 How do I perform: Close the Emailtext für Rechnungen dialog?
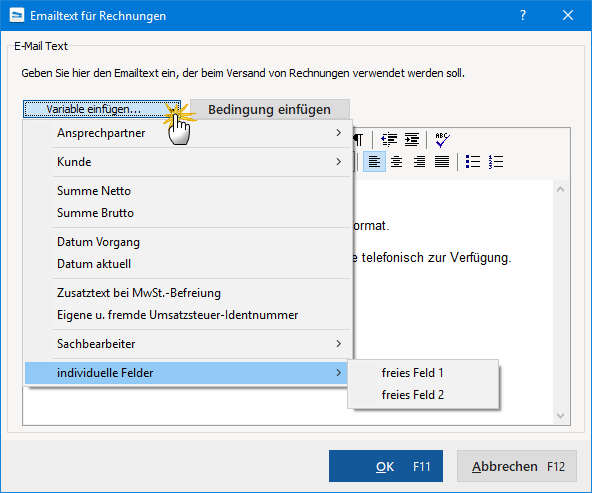568,15
